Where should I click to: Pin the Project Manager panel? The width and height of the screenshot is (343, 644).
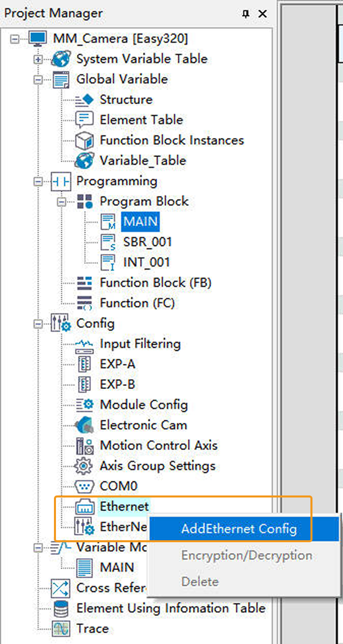click(246, 14)
